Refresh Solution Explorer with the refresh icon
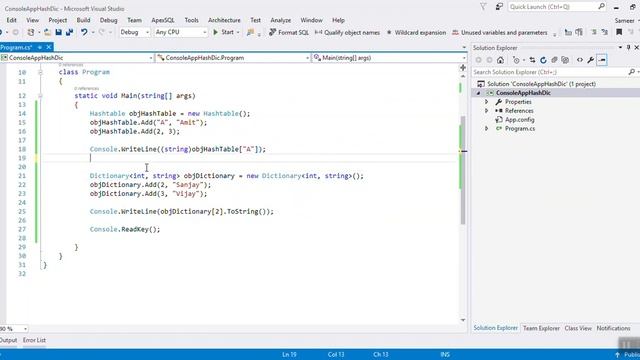The height and width of the screenshot is (360, 640). 543,60
